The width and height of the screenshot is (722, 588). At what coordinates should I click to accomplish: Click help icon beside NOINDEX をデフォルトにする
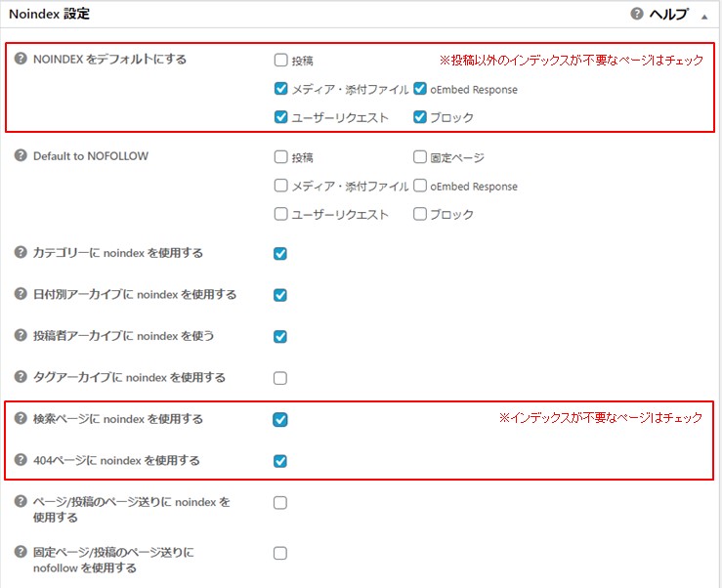coord(21,59)
